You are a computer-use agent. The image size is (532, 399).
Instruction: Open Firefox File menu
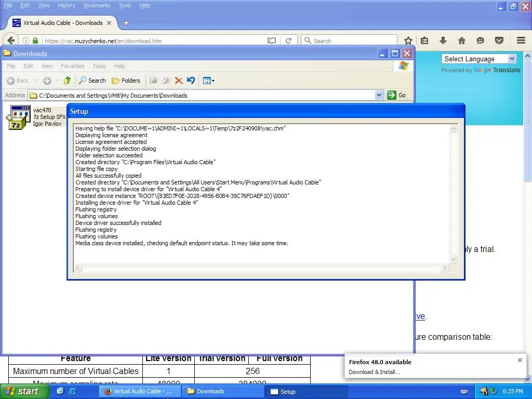tap(8, 5)
